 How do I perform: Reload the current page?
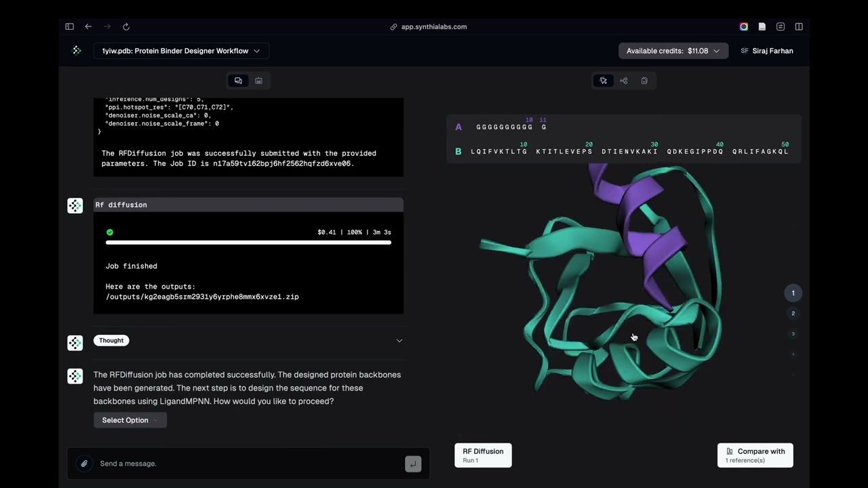click(126, 26)
